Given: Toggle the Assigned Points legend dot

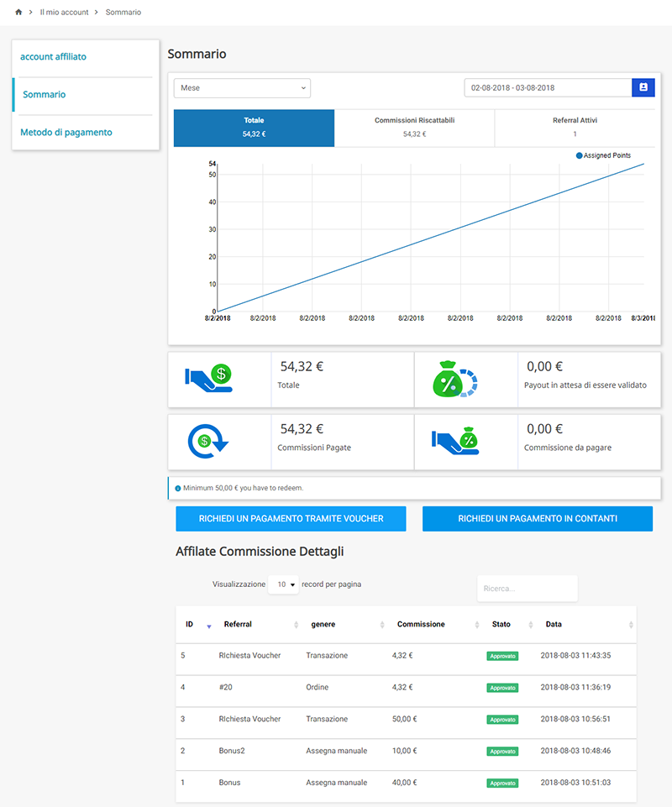Looking at the screenshot, I should coord(580,155).
